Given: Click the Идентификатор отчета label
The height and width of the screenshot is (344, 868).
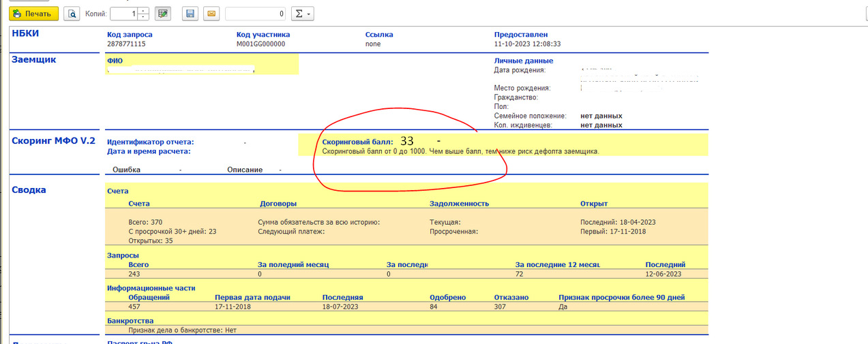Looking at the screenshot, I should click(151, 142).
